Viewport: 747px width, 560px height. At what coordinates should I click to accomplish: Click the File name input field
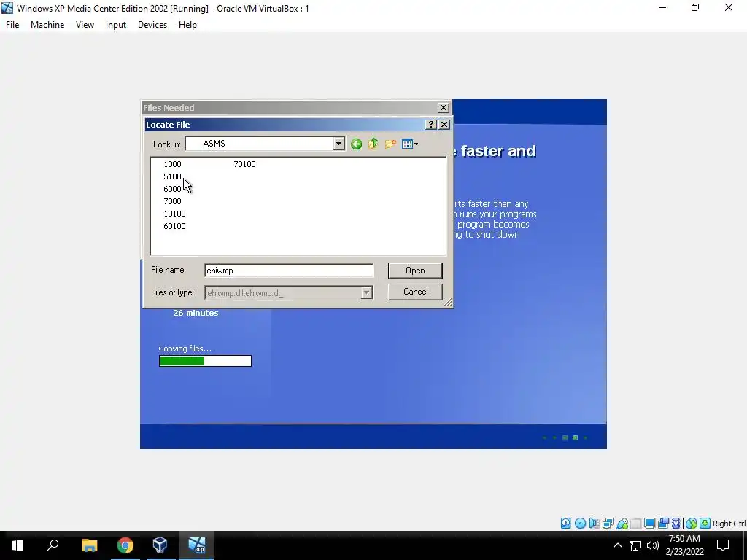[x=289, y=271]
